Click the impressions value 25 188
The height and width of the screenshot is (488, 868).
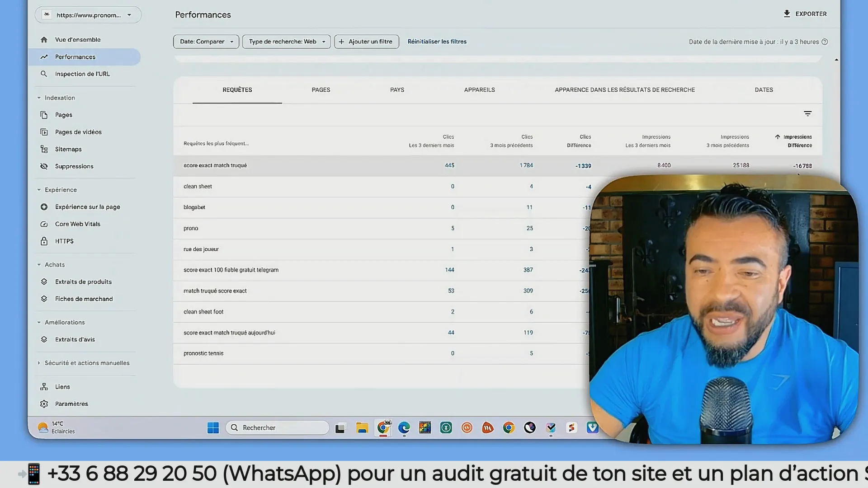click(x=741, y=166)
